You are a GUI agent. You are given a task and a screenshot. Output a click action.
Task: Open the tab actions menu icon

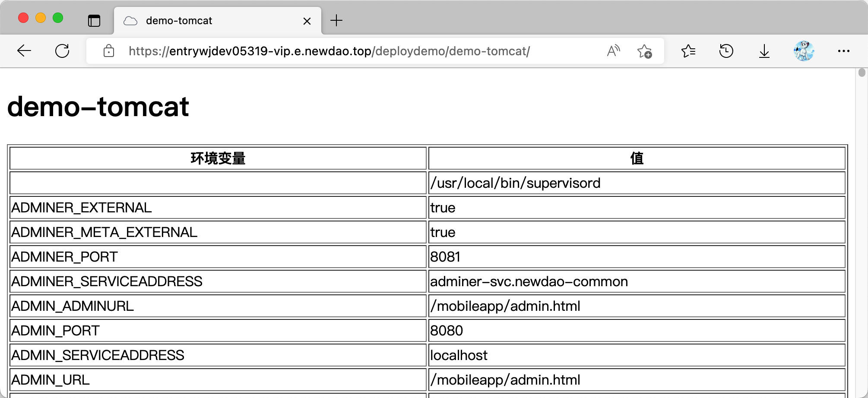[94, 20]
